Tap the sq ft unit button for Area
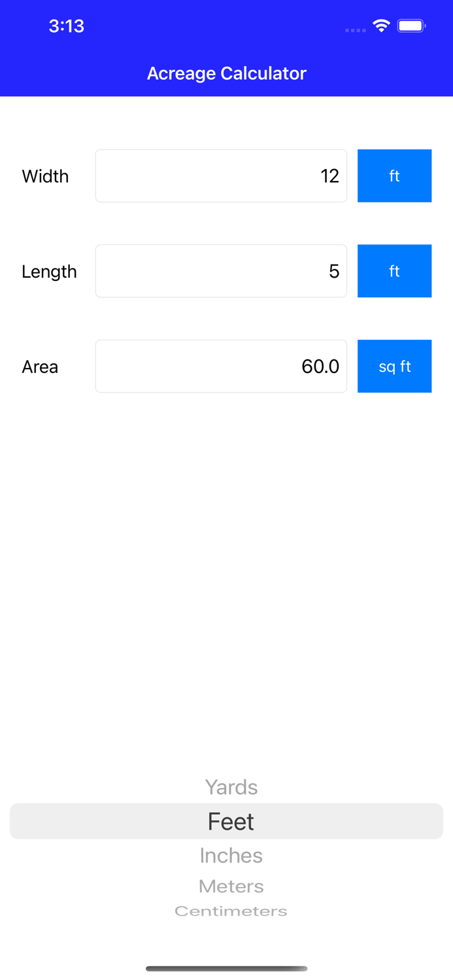 coord(395,367)
